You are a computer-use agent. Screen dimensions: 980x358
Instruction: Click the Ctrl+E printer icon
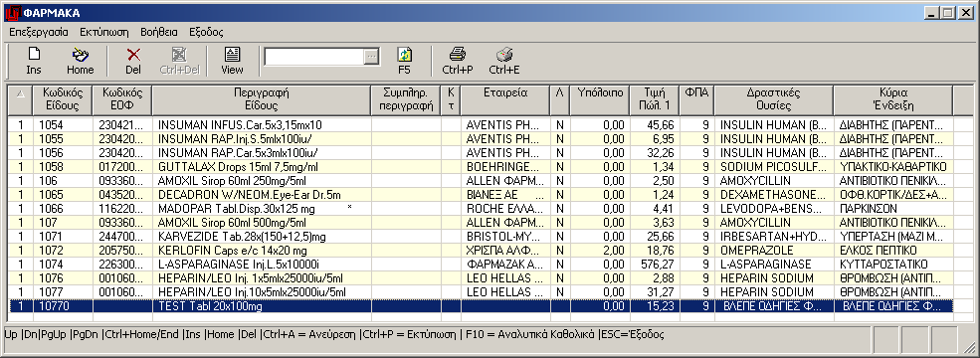click(503, 62)
